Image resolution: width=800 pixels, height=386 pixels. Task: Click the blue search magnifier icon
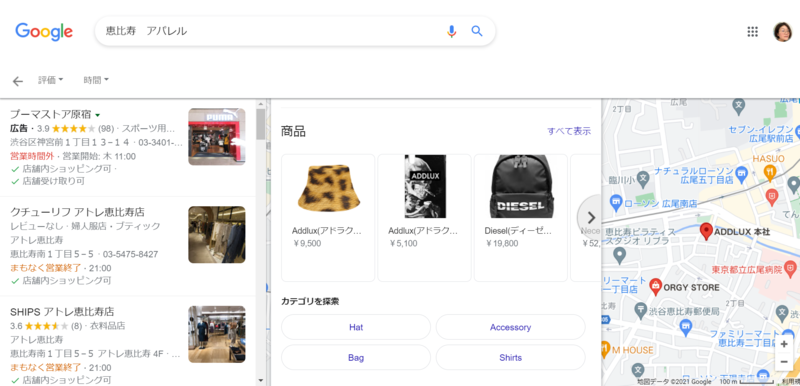click(477, 31)
